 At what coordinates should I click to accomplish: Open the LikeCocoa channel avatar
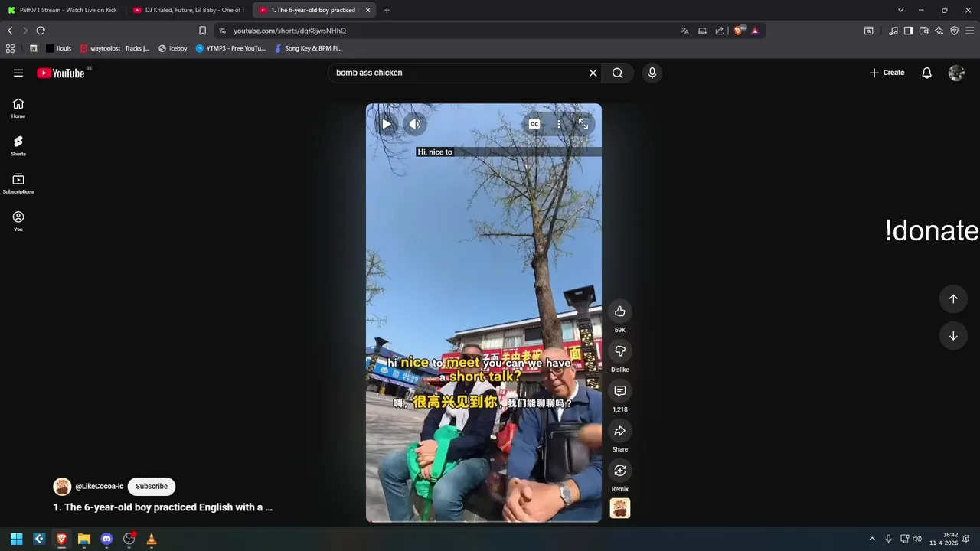(x=62, y=487)
